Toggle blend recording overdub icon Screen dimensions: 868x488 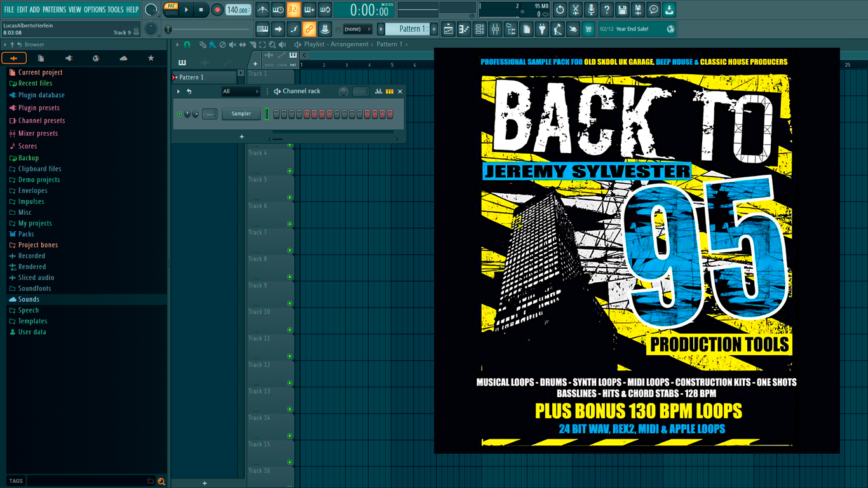pyautogui.click(x=309, y=10)
